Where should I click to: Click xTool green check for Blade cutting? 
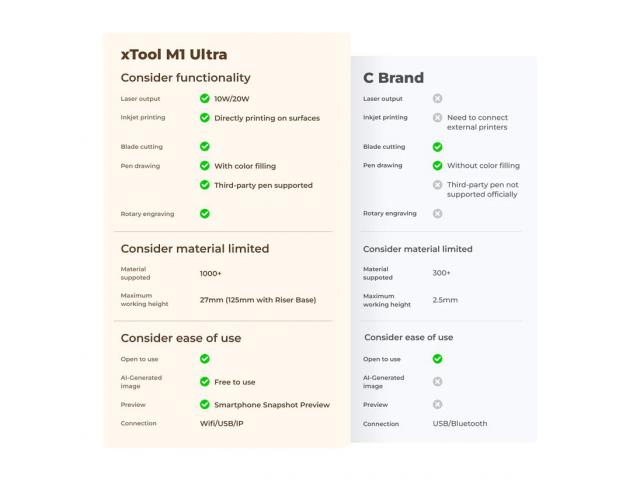[x=205, y=146]
